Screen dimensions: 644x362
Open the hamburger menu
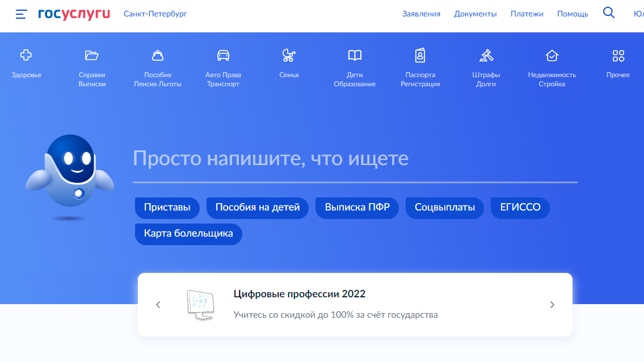click(x=21, y=15)
